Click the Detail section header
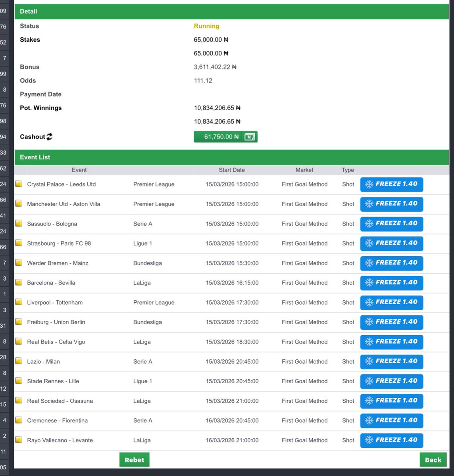The width and height of the screenshot is (454, 476). [x=232, y=12]
